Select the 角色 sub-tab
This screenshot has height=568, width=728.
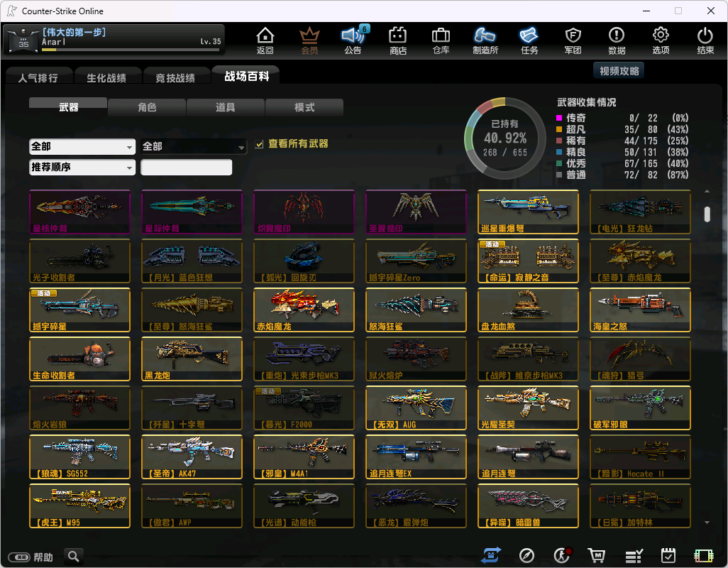[147, 106]
